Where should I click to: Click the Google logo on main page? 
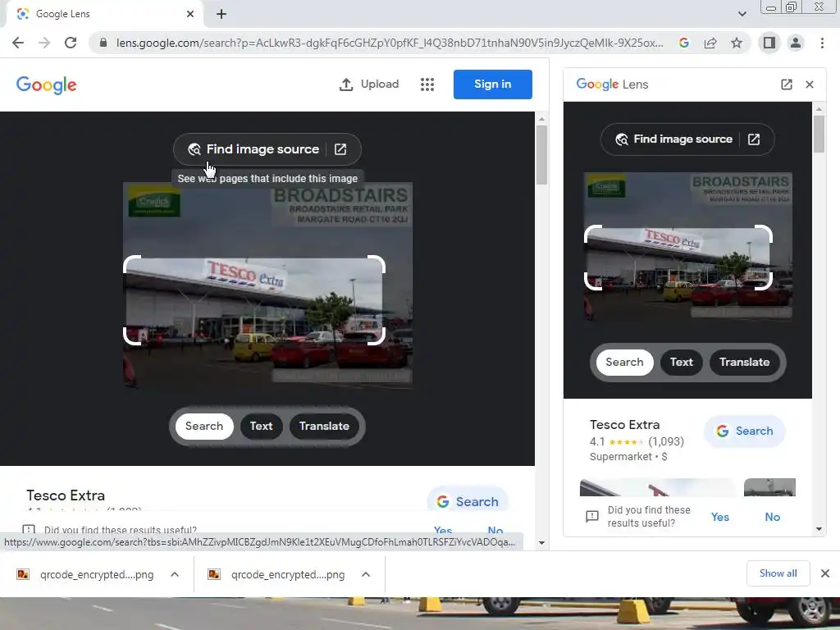click(x=46, y=84)
